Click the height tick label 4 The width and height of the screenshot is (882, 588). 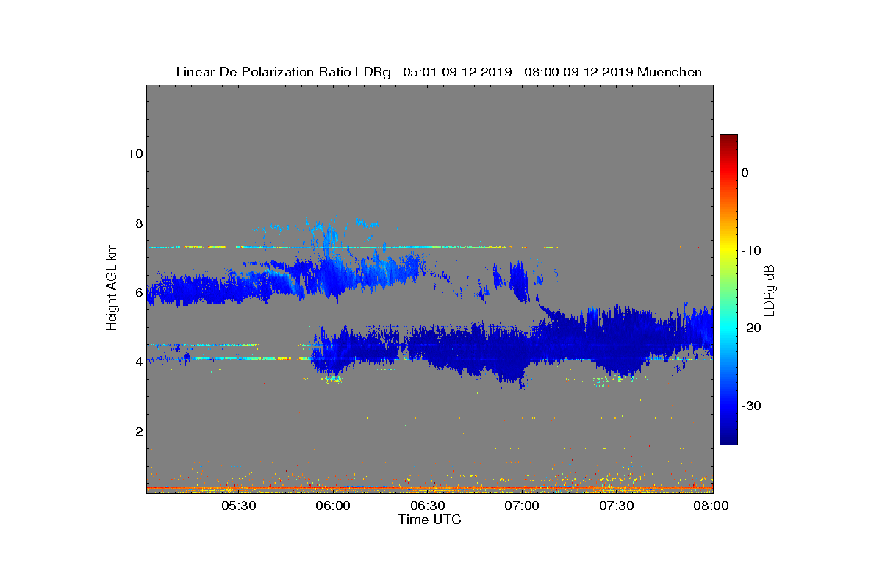click(x=138, y=362)
